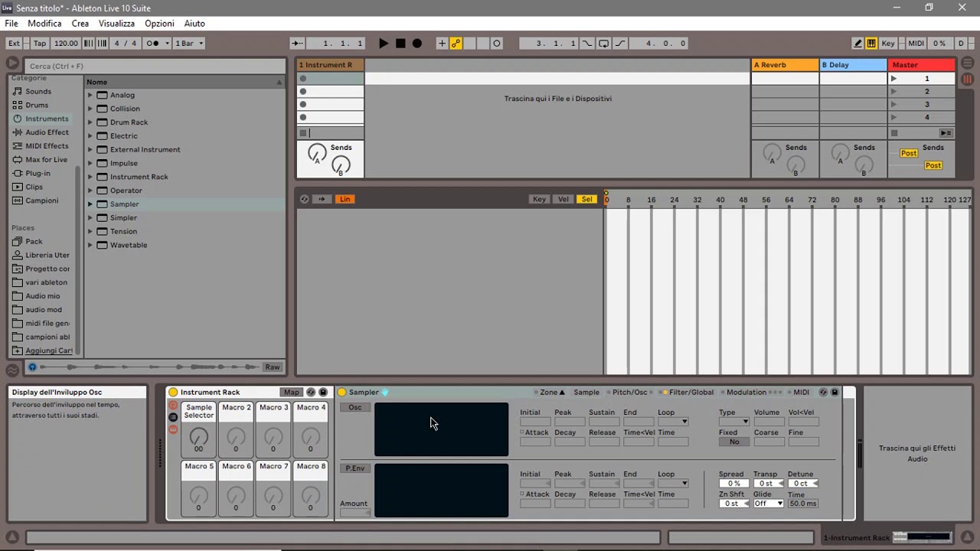This screenshot has width=980, height=551.
Task: Open the Visualizza menu
Action: coord(116,24)
